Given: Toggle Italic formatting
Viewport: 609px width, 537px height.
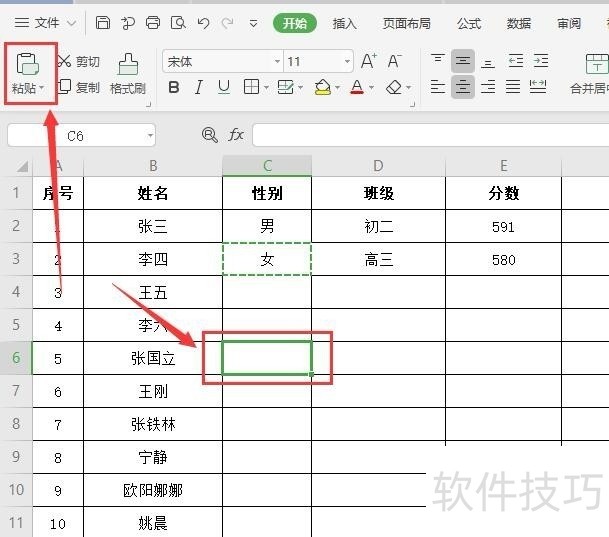Looking at the screenshot, I should (x=199, y=87).
